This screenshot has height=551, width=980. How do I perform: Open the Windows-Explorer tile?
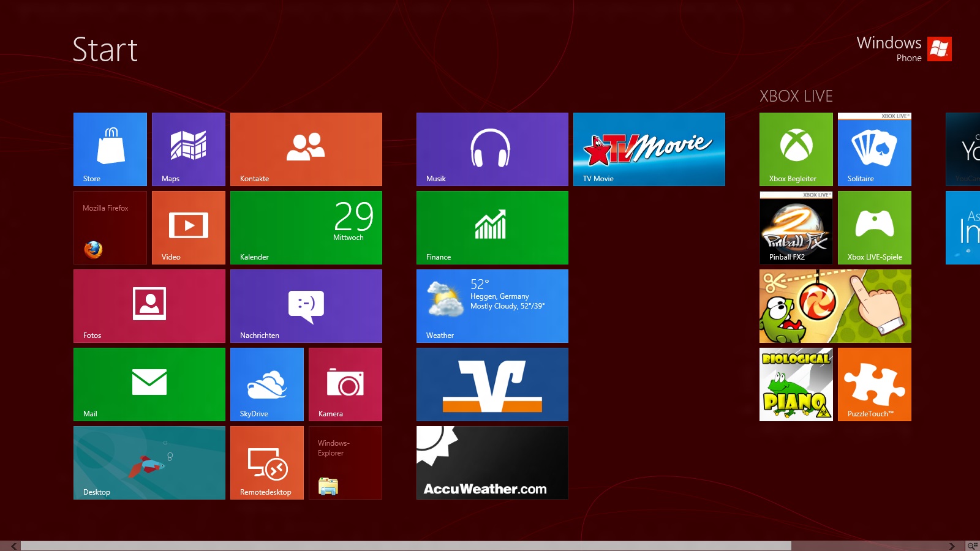point(345,463)
